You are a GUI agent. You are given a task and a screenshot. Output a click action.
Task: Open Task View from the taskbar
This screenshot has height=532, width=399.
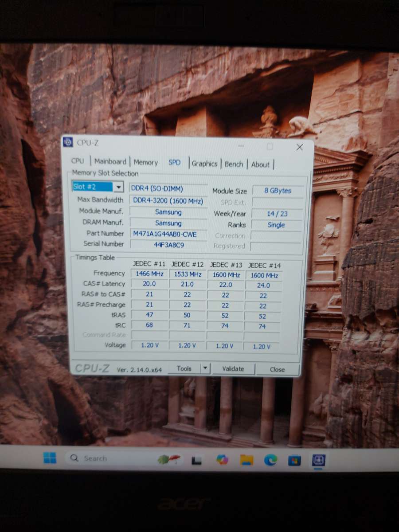(x=196, y=460)
